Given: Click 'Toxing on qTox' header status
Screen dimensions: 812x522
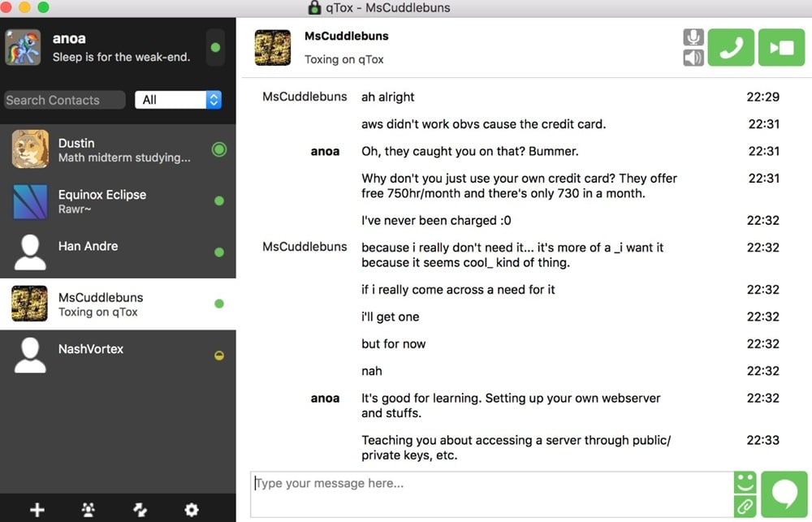Looking at the screenshot, I should [x=343, y=59].
